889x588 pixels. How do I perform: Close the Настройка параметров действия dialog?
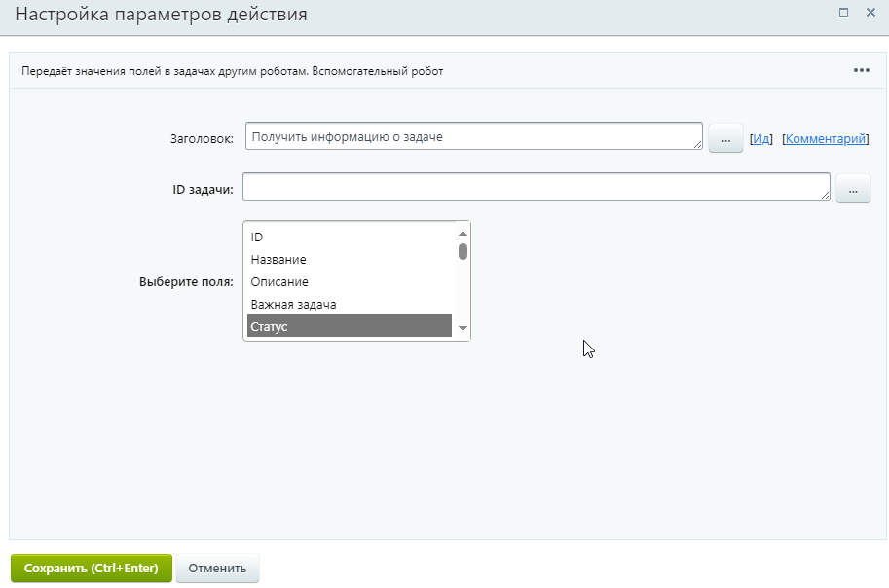870,13
